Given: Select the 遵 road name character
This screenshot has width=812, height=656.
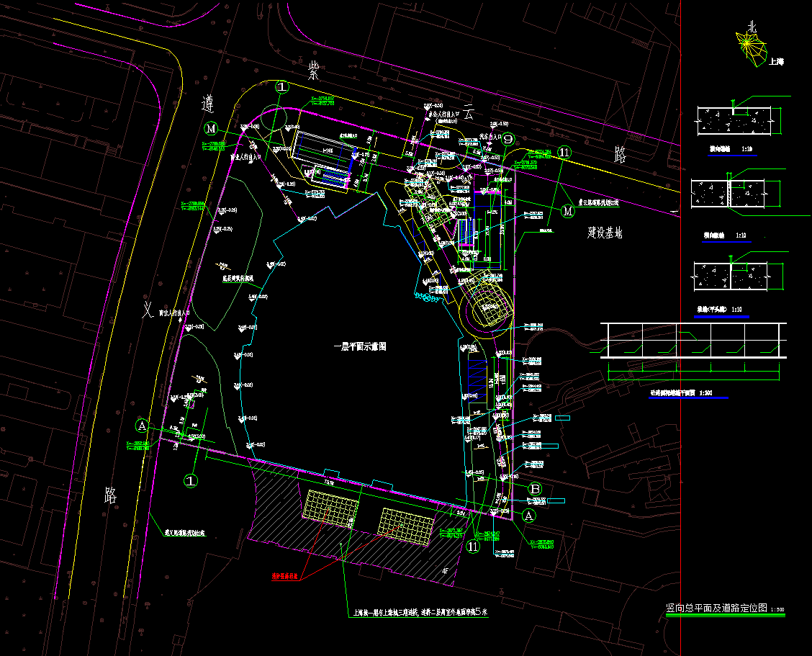Looking at the screenshot, I should point(207,104).
